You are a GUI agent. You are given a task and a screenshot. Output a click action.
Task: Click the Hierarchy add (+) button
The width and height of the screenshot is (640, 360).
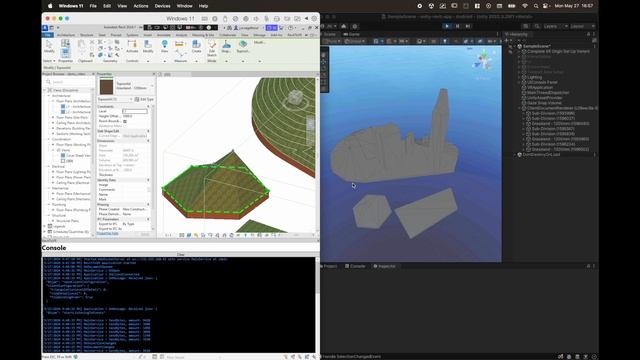(x=507, y=40)
